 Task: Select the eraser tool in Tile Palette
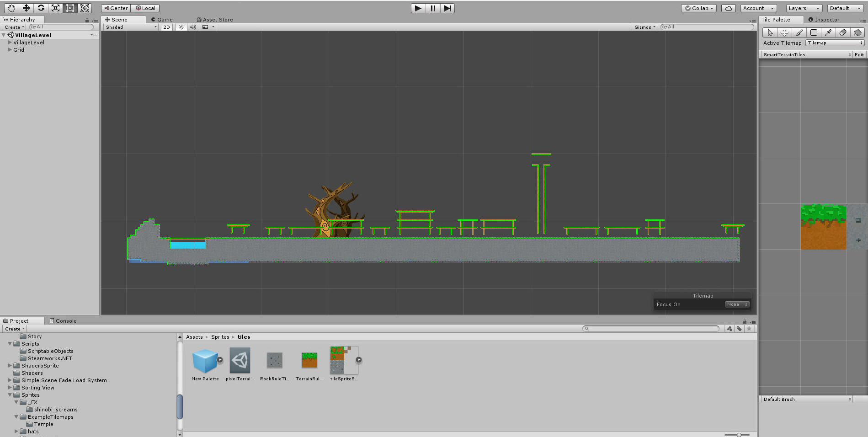[843, 32]
